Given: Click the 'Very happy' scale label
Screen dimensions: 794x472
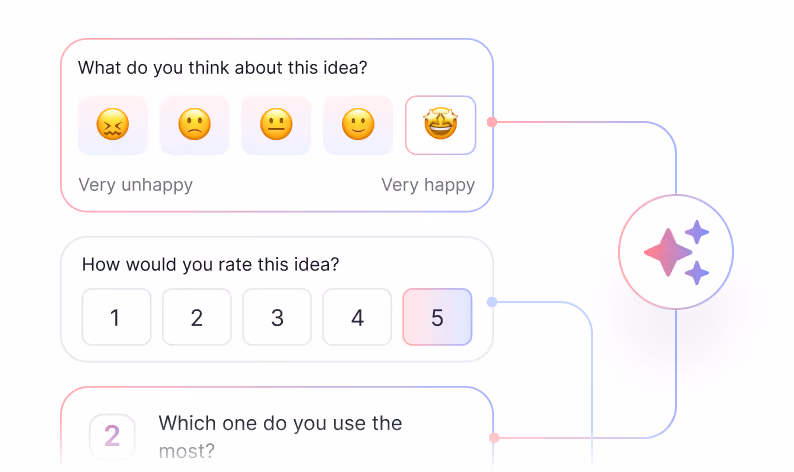Looking at the screenshot, I should (428, 185).
